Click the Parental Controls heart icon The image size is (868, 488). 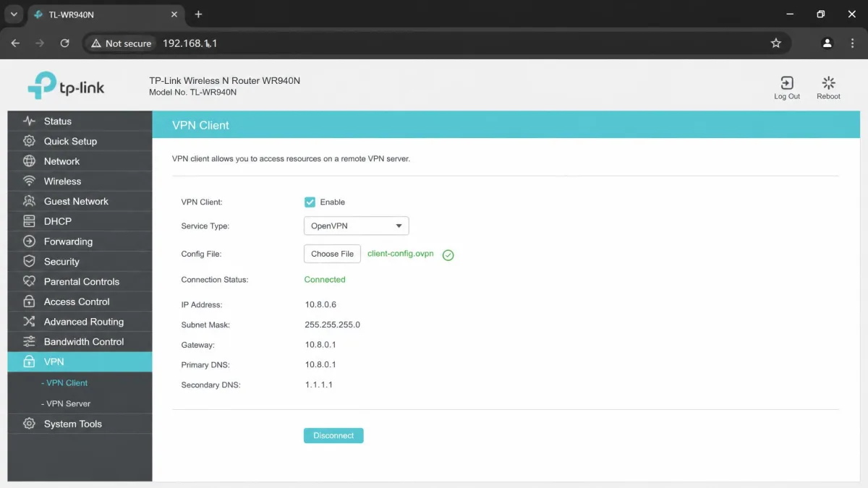pyautogui.click(x=29, y=281)
